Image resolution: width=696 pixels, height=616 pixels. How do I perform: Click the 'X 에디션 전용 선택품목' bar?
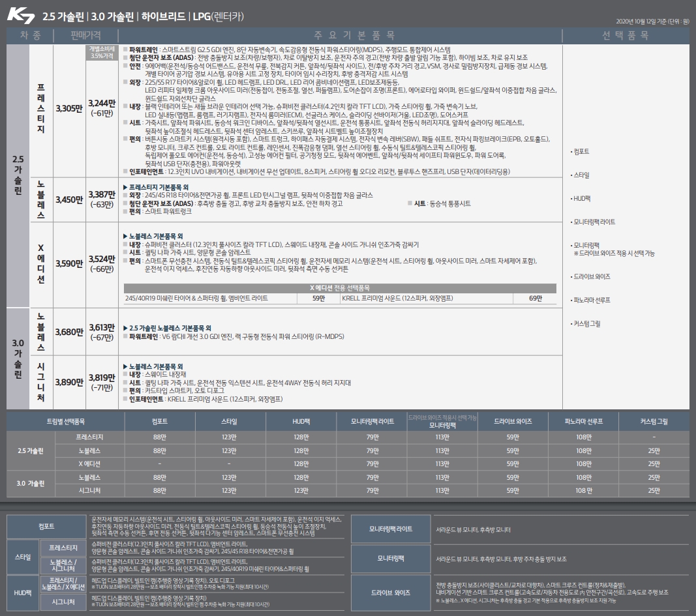pos(340,288)
